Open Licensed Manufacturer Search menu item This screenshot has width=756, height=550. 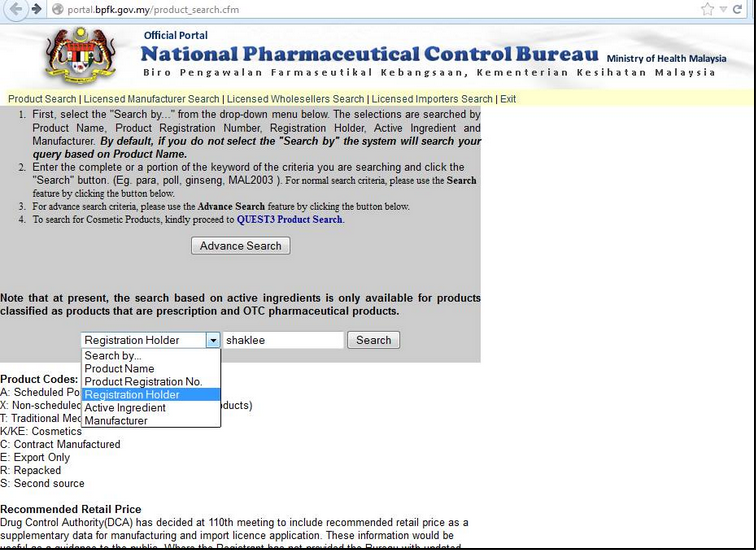(x=151, y=99)
